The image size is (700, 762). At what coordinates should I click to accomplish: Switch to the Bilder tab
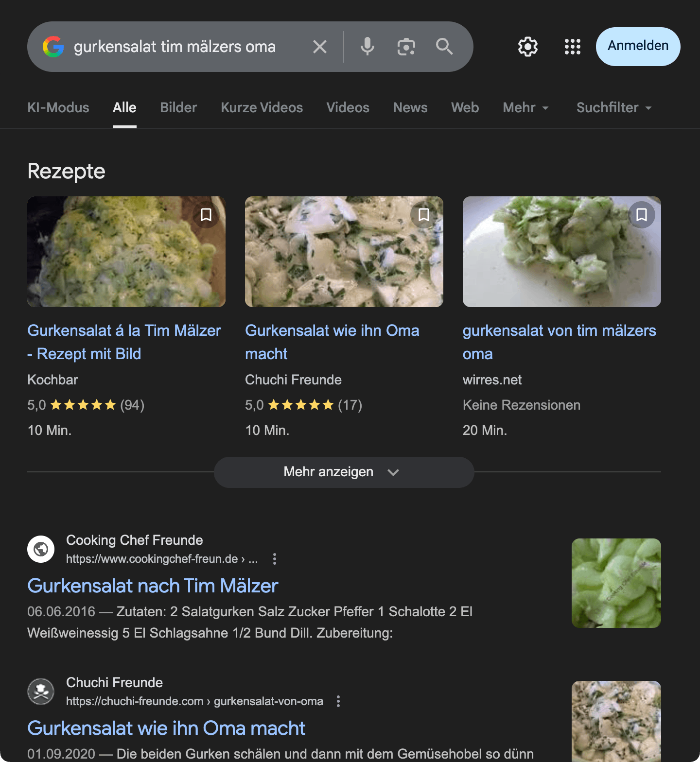(x=178, y=108)
